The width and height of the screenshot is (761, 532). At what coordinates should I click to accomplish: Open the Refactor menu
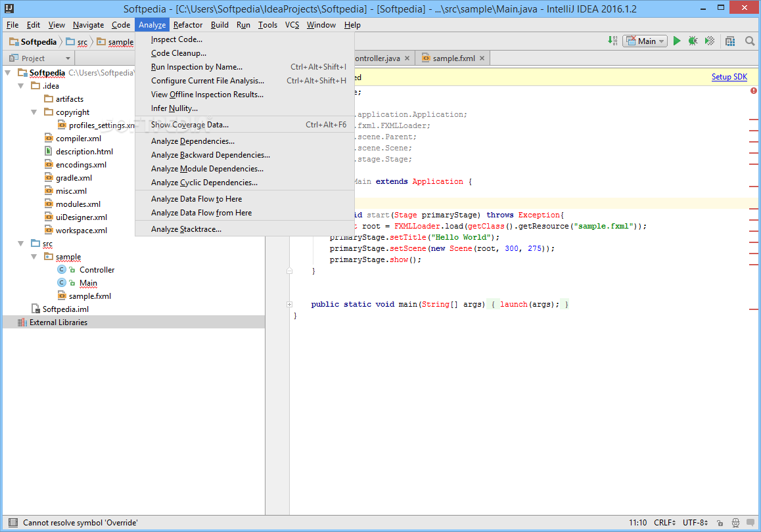(188, 25)
